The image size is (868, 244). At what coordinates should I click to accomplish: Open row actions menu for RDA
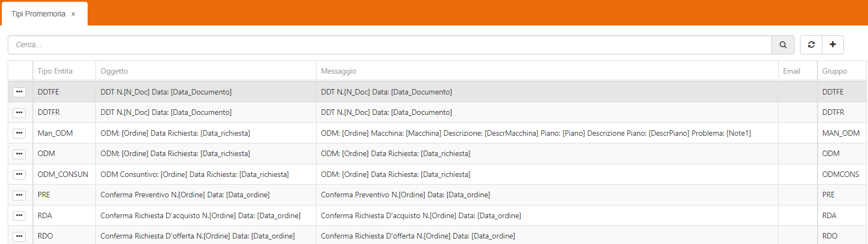tap(19, 216)
